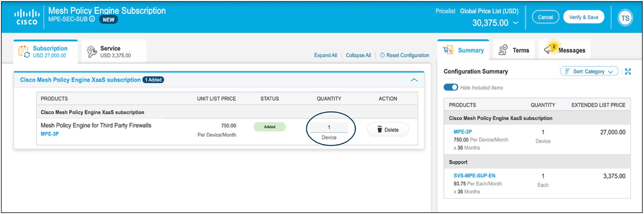Click Global Price List (USD) text
The height and width of the screenshot is (214, 644).
(489, 11)
